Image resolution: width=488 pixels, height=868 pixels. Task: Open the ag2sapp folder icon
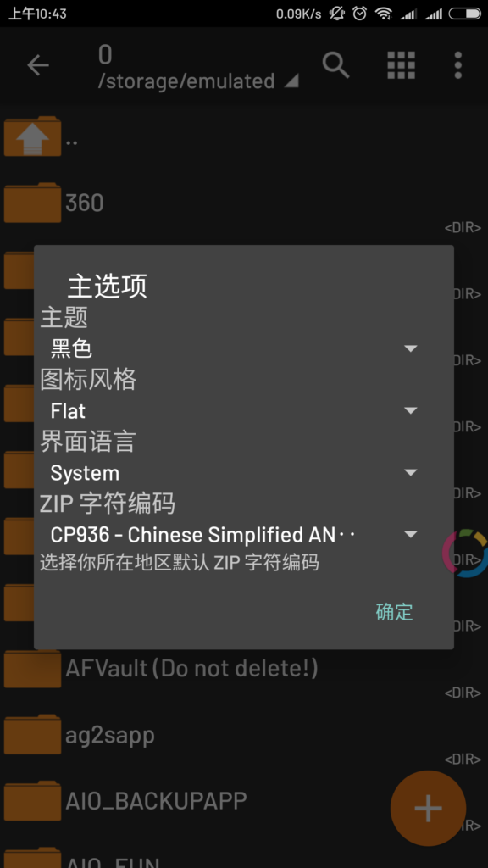(x=32, y=735)
